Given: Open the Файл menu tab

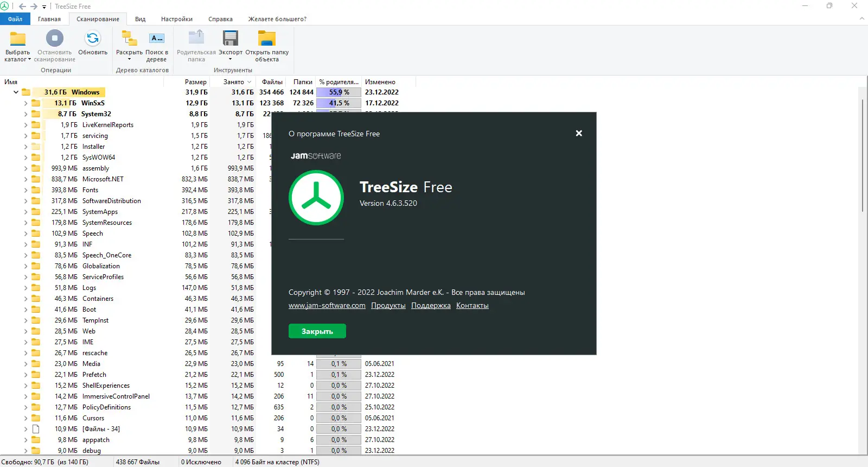Looking at the screenshot, I should click(x=15, y=19).
